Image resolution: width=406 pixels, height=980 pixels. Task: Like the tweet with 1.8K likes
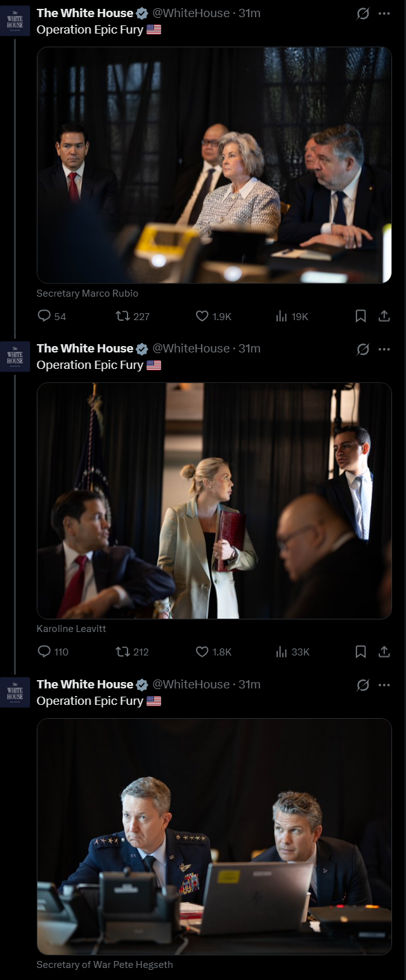pos(202,652)
